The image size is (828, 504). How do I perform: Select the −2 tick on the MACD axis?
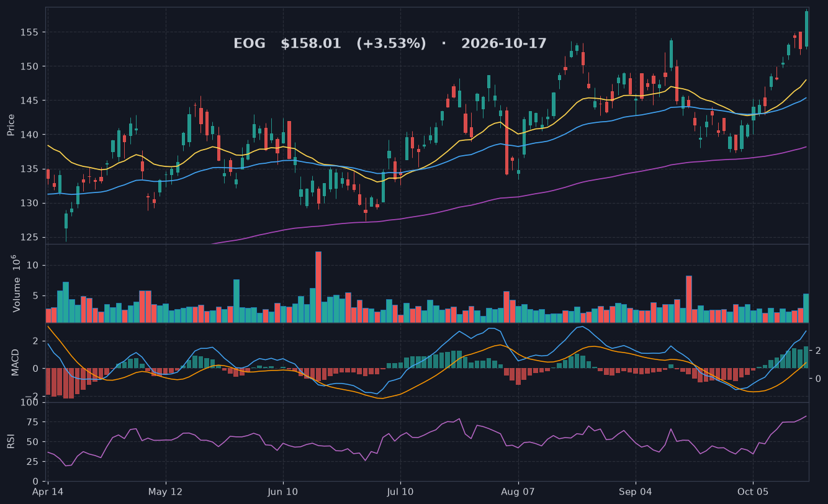[x=33, y=396]
